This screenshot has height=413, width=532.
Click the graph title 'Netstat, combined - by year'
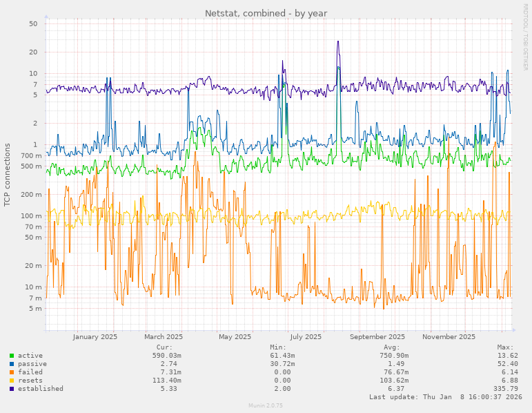266,13
